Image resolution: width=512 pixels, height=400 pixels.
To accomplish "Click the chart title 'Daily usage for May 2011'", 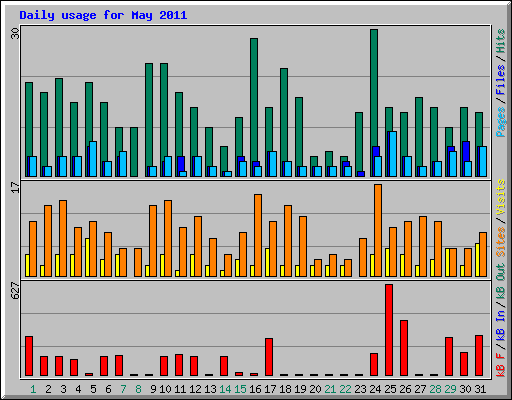I will (103, 15).
